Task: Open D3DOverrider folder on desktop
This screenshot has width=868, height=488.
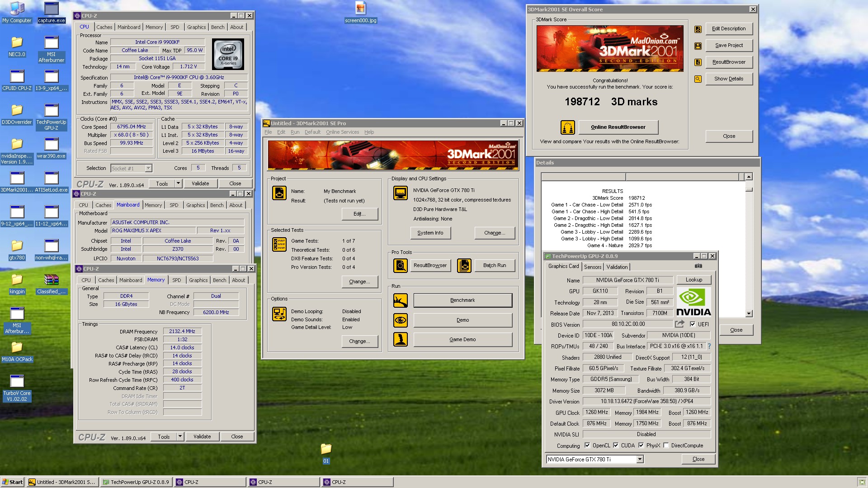Action: (x=17, y=114)
